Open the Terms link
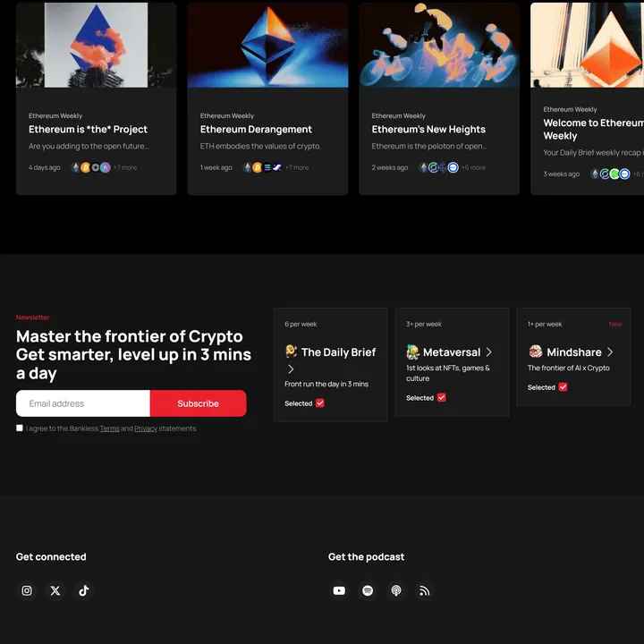The image size is (644, 644). tap(109, 428)
